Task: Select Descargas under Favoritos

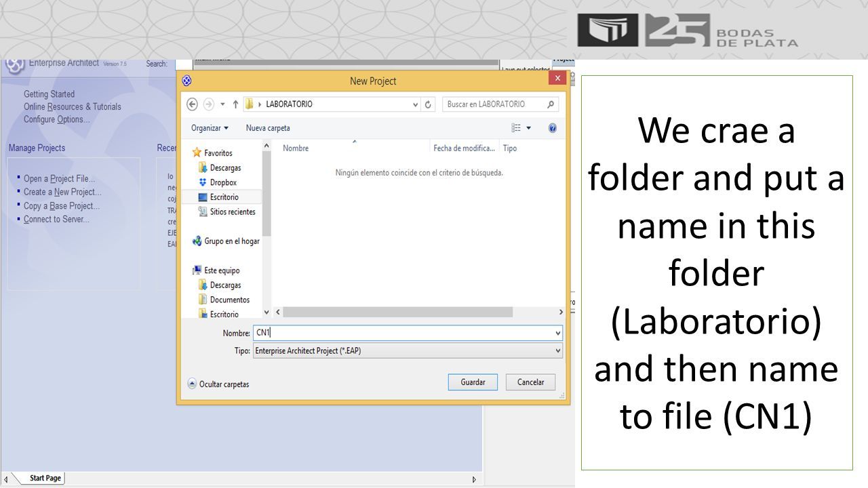Action: coord(225,167)
